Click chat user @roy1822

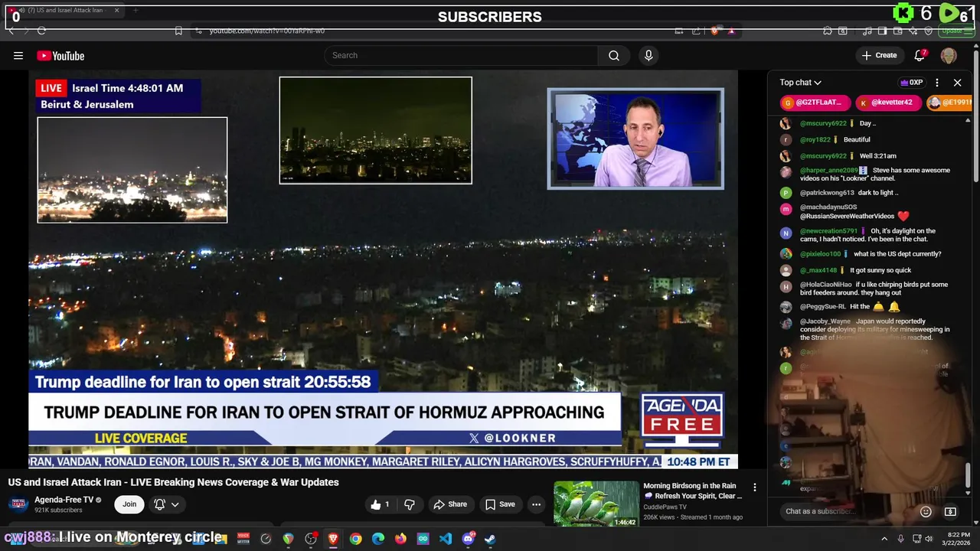[x=815, y=140]
